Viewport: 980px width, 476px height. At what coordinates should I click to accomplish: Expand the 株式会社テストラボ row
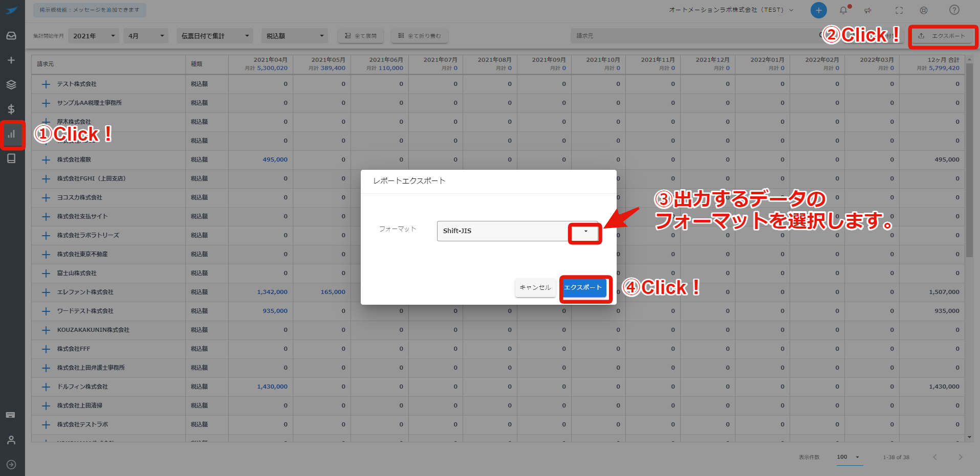coord(46,425)
